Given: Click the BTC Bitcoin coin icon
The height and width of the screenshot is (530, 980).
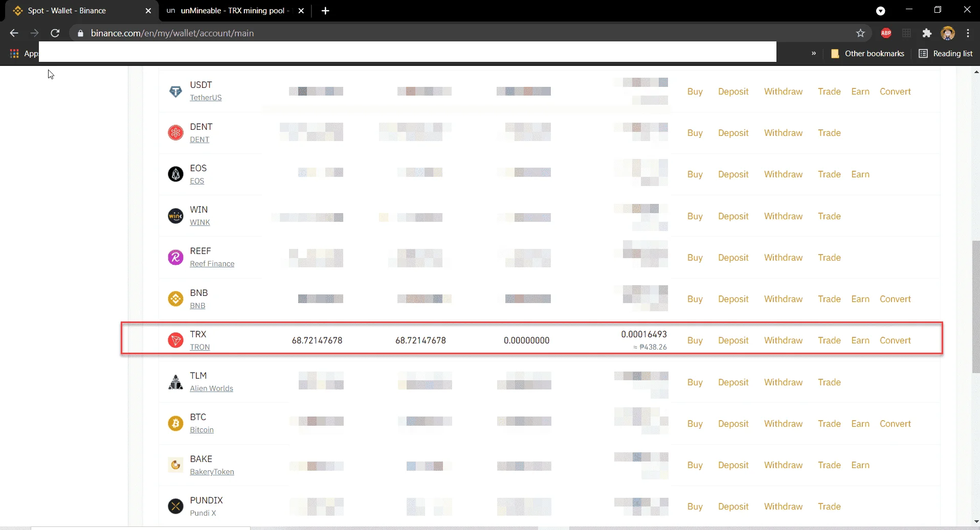Looking at the screenshot, I should (x=175, y=423).
